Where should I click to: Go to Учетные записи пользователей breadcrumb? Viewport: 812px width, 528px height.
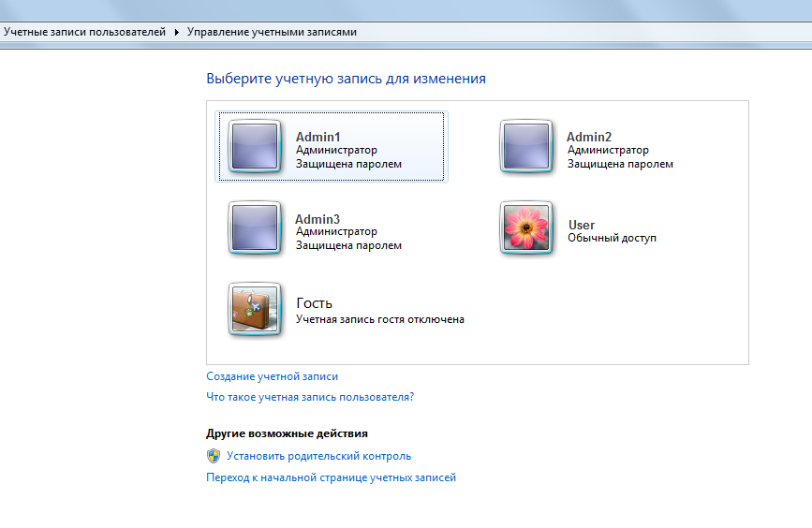point(84,32)
